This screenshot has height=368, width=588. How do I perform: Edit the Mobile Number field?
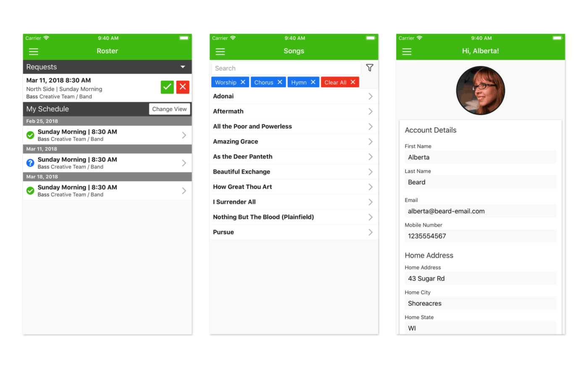[x=480, y=236]
